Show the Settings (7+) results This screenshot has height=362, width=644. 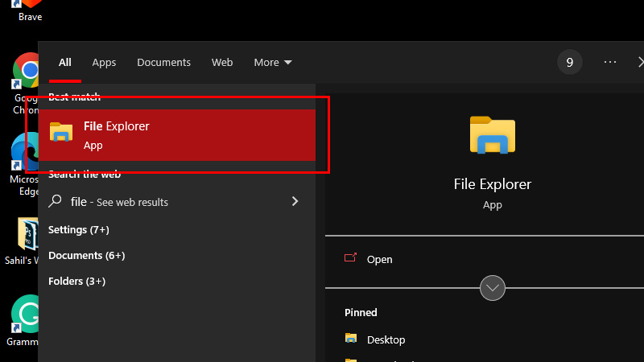[79, 230]
